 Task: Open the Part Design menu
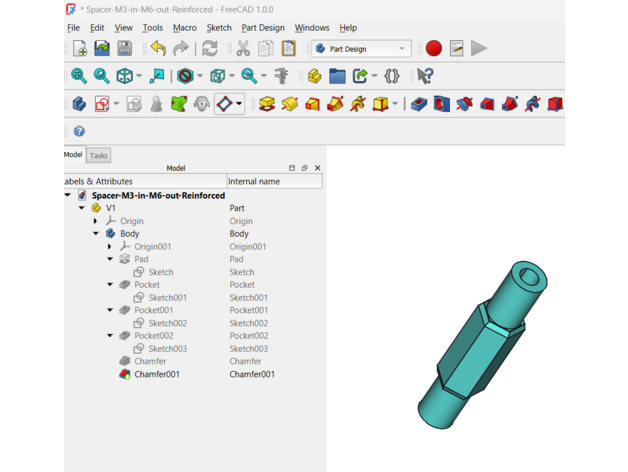click(263, 28)
